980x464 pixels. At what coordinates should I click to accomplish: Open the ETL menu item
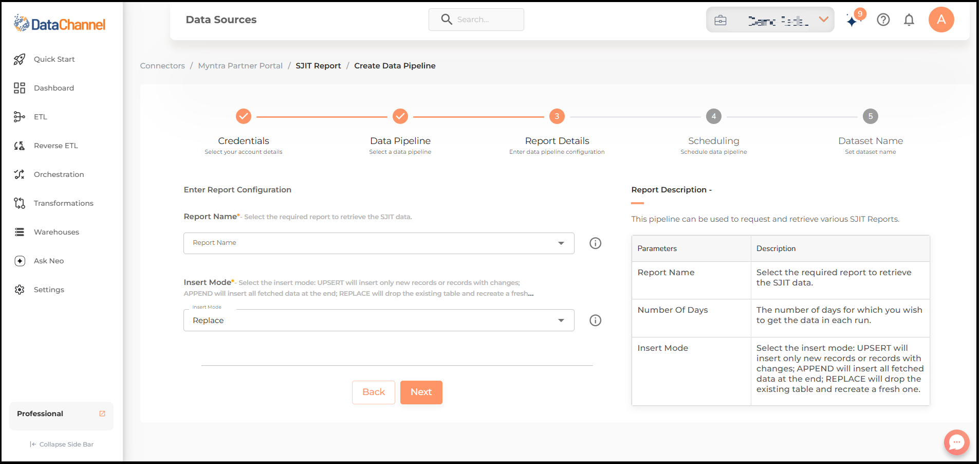coord(41,117)
